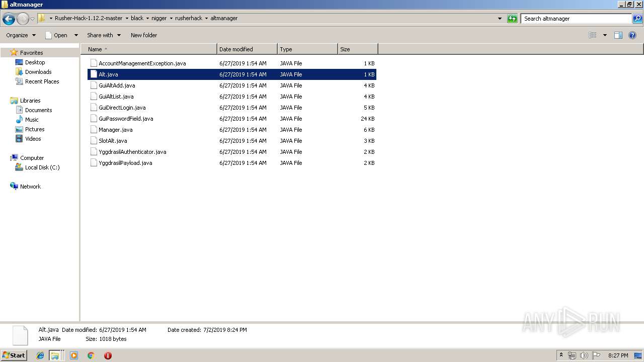
Task: Click the Manager.java file name
Action: (116, 130)
